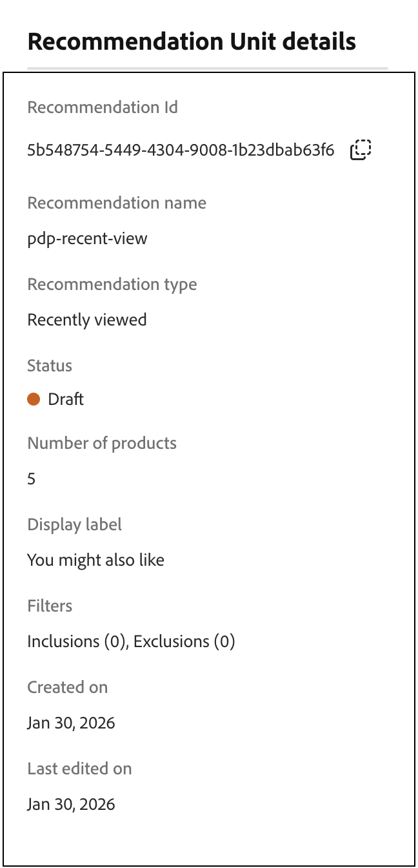Click the Recently viewed recommendation type value
Image resolution: width=418 pixels, height=868 pixels.
coord(86,319)
